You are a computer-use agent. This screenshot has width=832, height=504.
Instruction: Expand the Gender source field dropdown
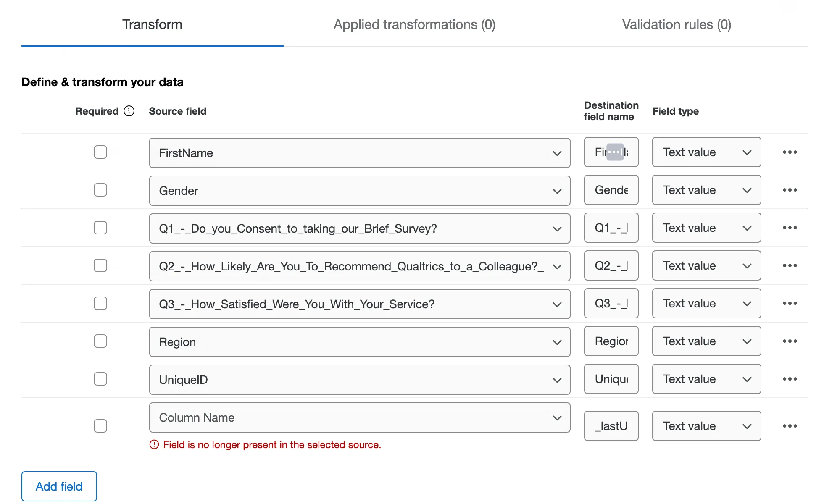click(x=359, y=191)
